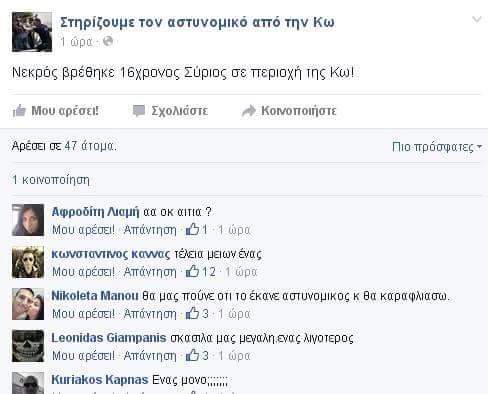488x394 pixels.
Task: Expand the Πιο πρόσφατες sort dropdown
Action: coord(437,147)
